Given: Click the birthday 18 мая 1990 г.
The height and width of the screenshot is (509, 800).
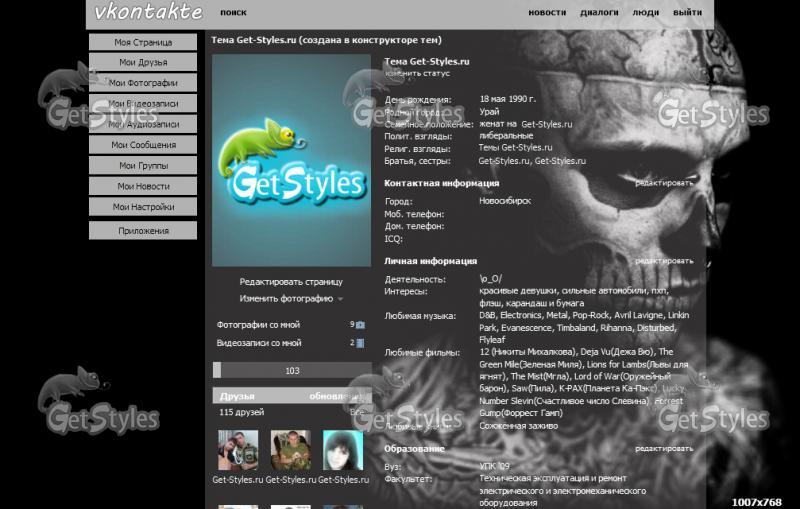Looking at the screenshot, I should 508,99.
